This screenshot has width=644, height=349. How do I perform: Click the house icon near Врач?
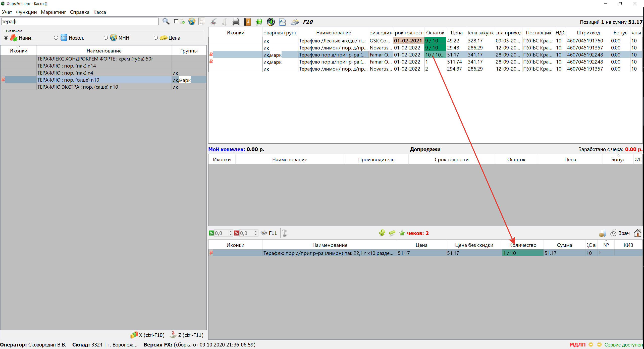coord(637,233)
